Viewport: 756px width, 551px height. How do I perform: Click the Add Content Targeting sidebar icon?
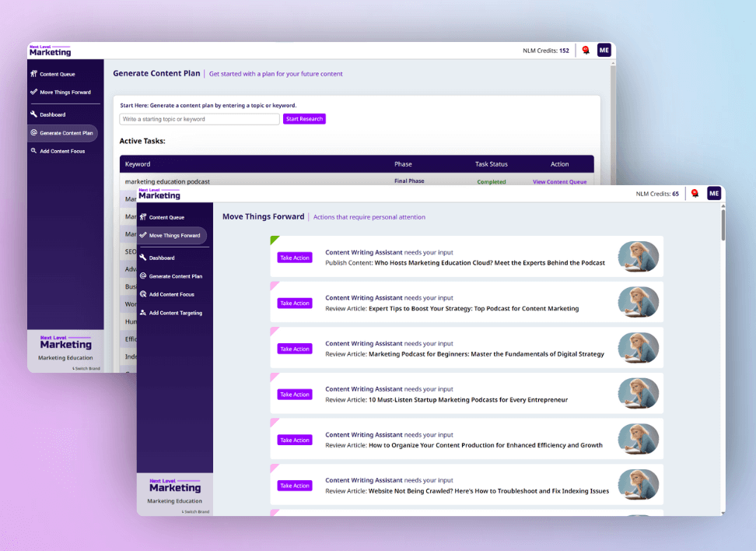pos(143,313)
